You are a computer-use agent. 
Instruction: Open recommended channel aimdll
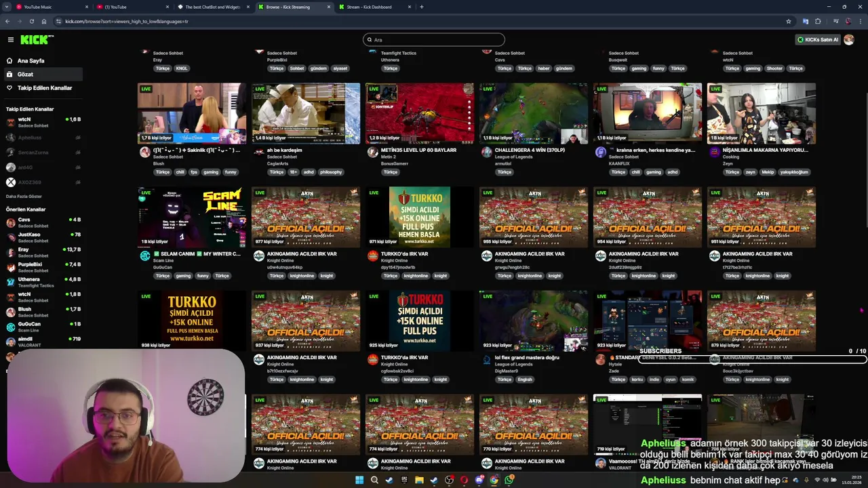pos(43,342)
